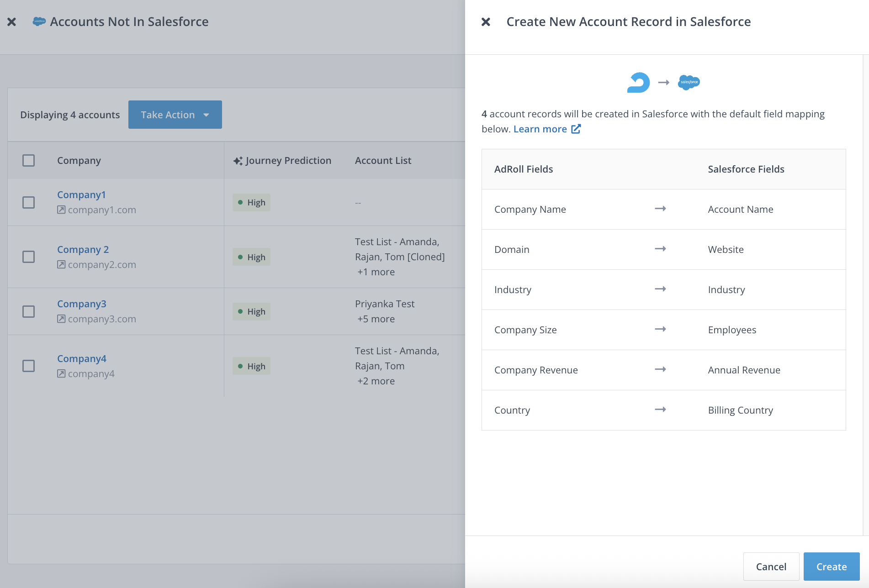This screenshot has width=869, height=588.
Task: Click the Billing Country Salesforce field
Action: (x=741, y=410)
